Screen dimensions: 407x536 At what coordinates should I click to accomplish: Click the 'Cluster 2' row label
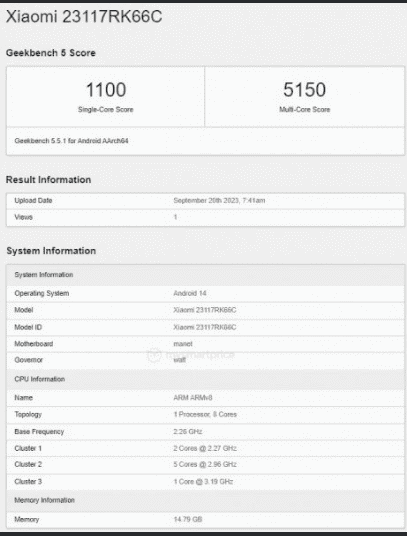28,464
